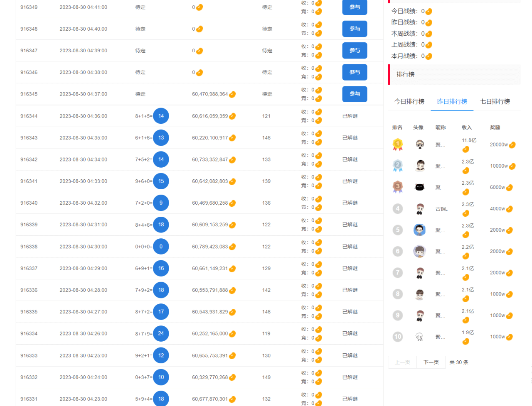
Task: Click result ball 0 in row 916338
Action: pos(161,247)
